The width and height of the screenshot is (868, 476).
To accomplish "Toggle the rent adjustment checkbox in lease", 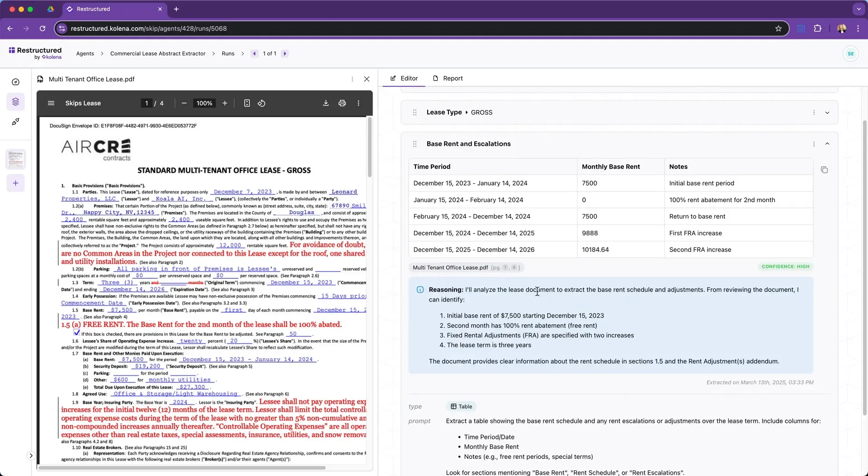I will point(77,333).
